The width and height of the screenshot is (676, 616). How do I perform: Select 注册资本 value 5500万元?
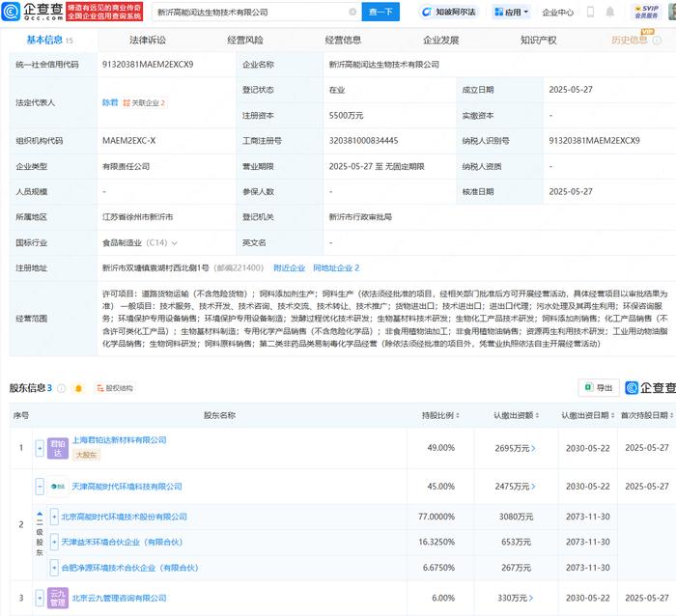click(x=346, y=116)
